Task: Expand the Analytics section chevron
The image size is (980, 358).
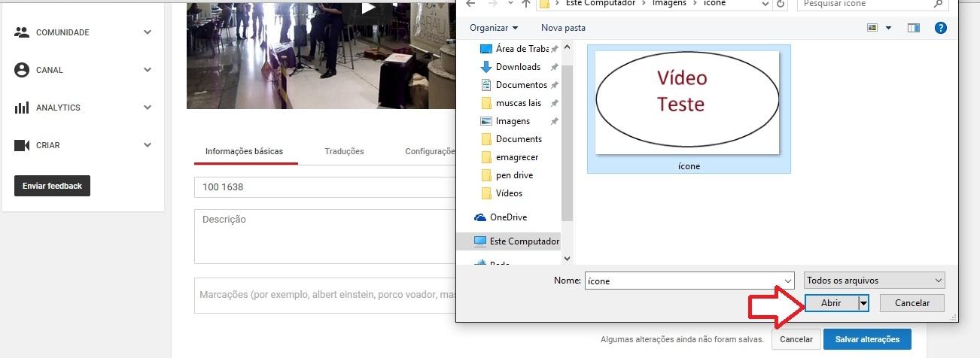Action: pos(148,108)
